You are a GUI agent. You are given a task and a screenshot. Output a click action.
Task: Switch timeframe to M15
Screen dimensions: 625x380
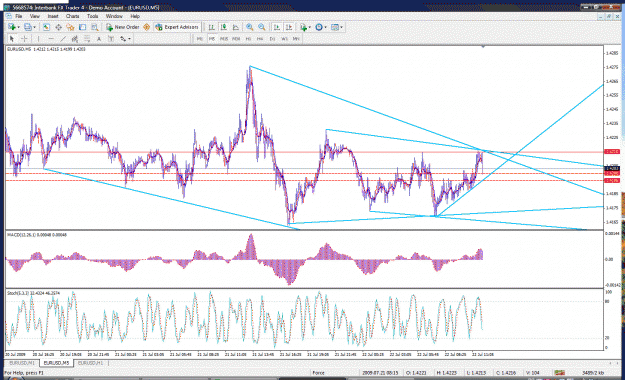(224, 39)
